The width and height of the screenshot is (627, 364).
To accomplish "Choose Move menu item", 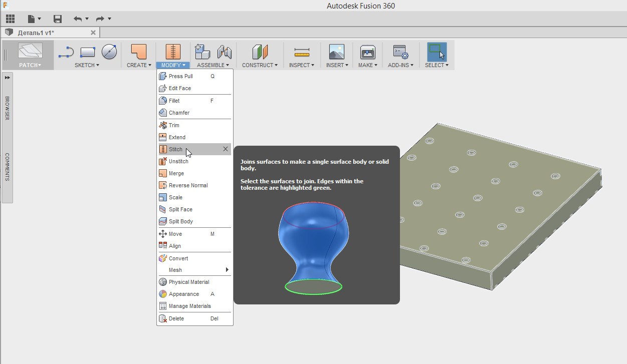I will coord(194,234).
